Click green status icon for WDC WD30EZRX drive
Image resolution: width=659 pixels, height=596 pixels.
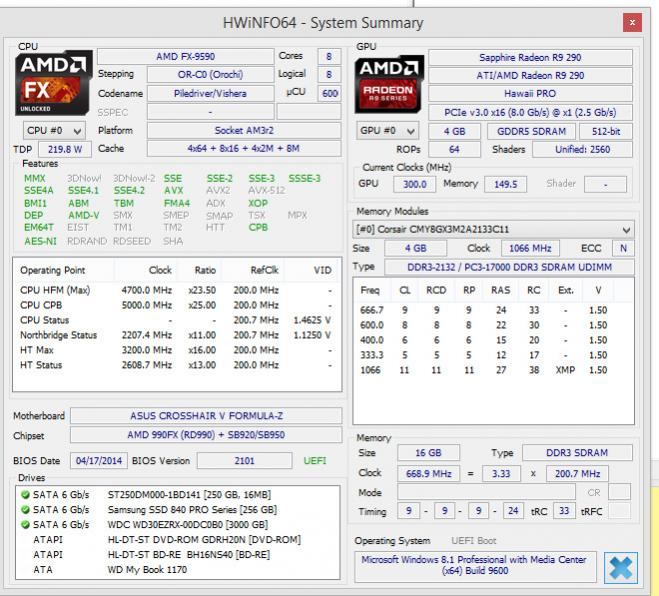(x=25, y=525)
